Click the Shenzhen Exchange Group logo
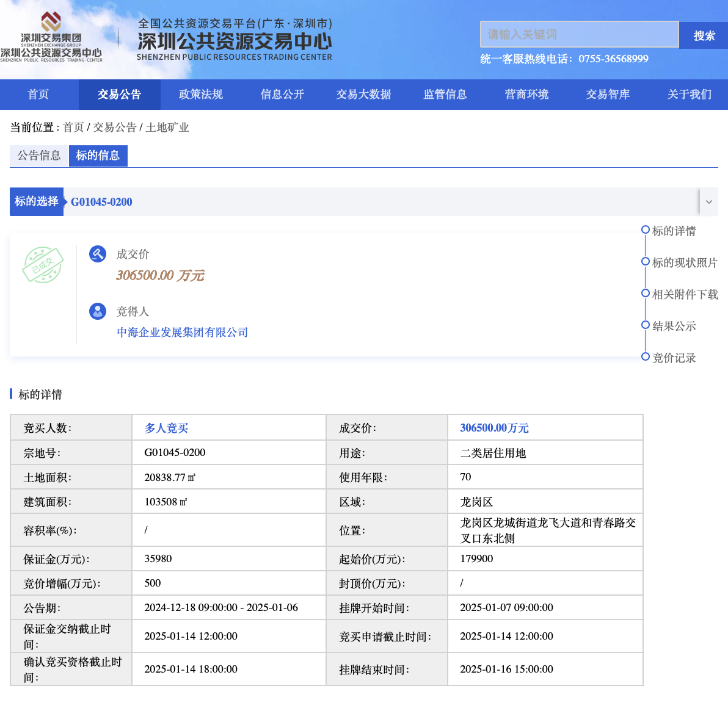Viewport: 728px width, 708px height. tap(51, 37)
